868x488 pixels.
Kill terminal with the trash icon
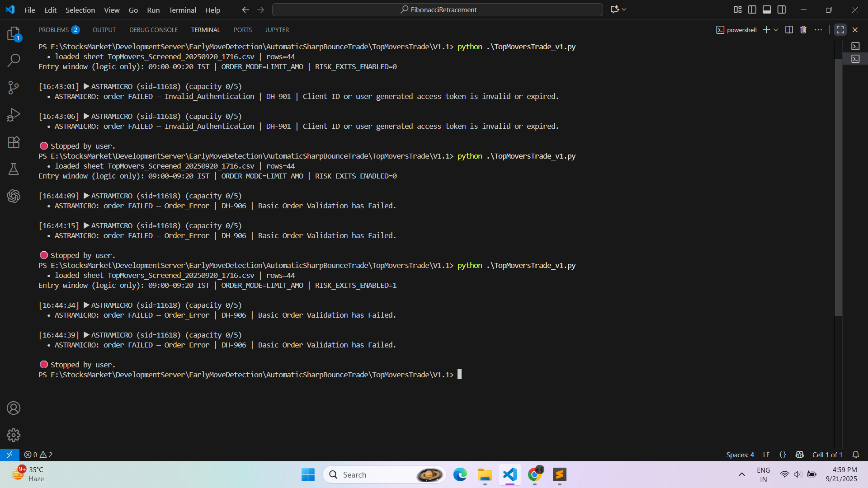pyautogui.click(x=803, y=30)
